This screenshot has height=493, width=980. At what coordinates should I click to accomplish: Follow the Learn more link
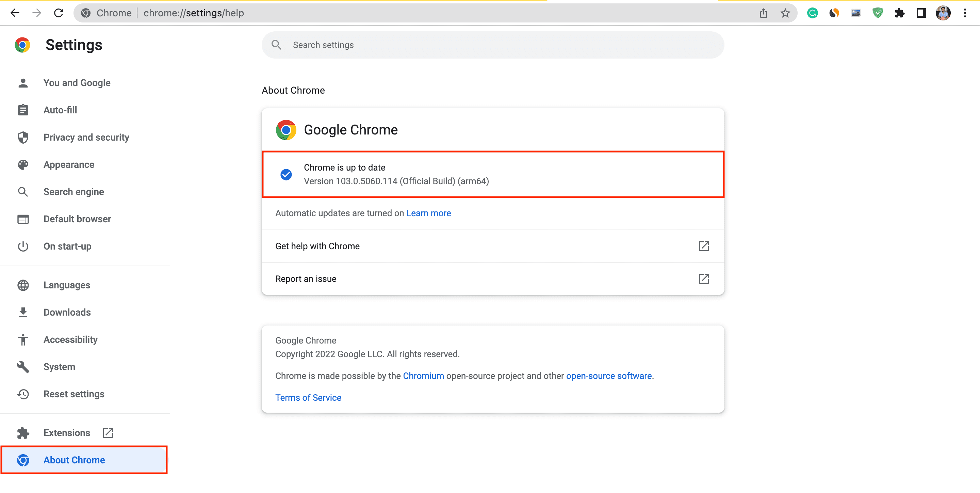click(428, 213)
